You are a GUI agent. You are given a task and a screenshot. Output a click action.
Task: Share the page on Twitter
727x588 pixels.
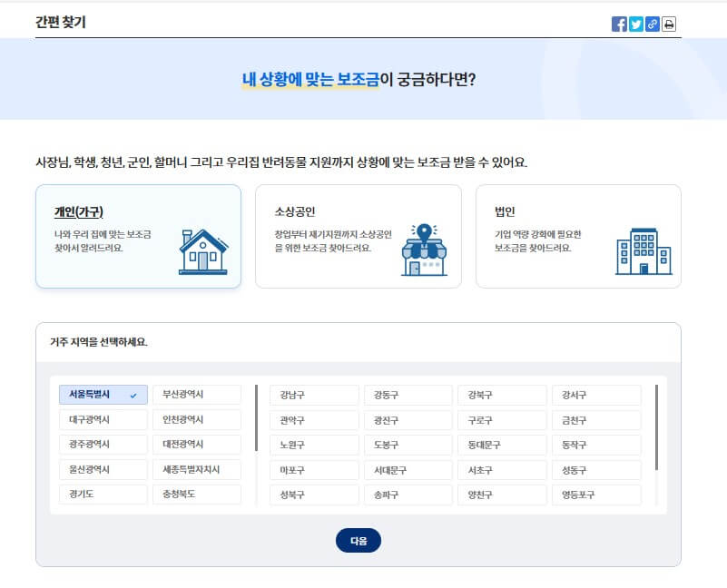(x=638, y=26)
